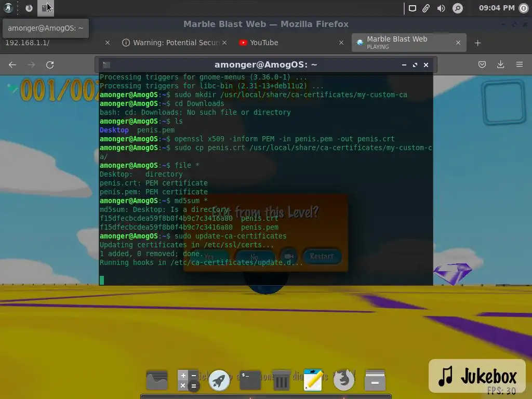The image size is (532, 399).
Task: Open the terminal window menu icon
Action: coord(107,65)
